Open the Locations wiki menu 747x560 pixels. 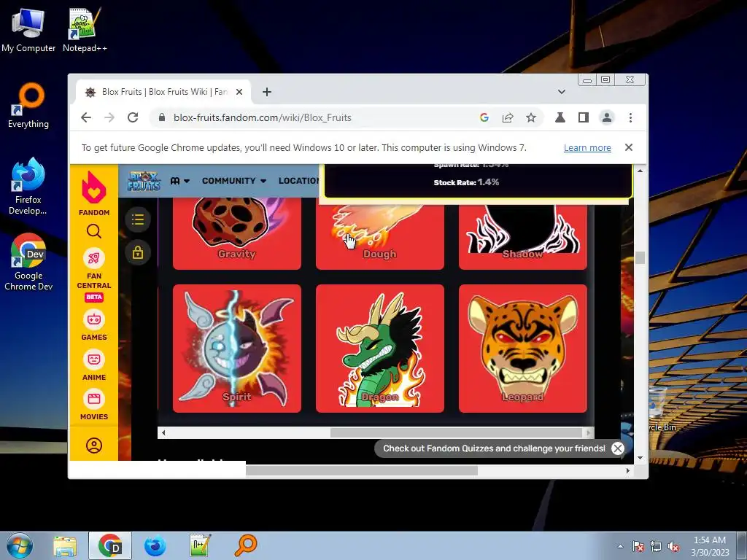[x=298, y=181]
